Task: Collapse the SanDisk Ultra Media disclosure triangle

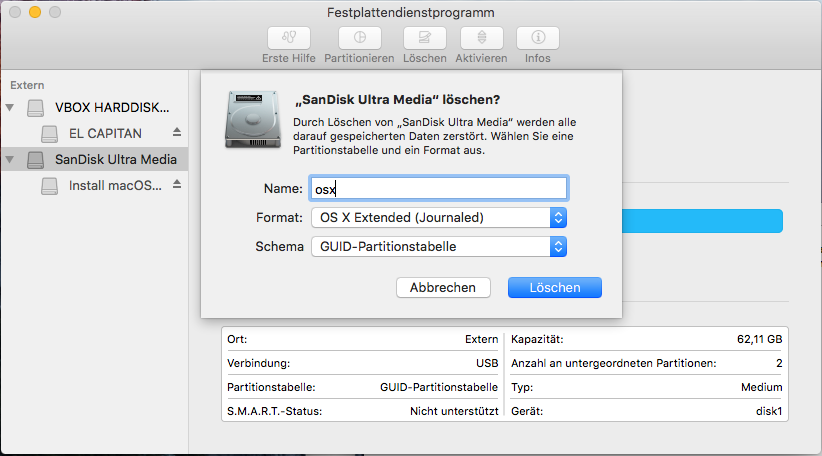Action: pos(9,159)
